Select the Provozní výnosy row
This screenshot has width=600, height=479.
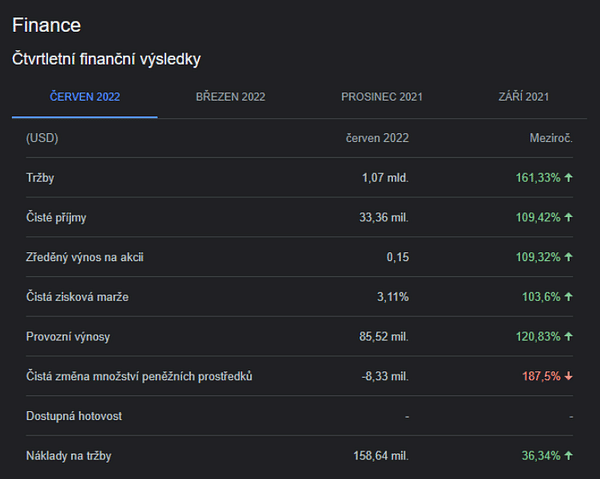point(299,337)
